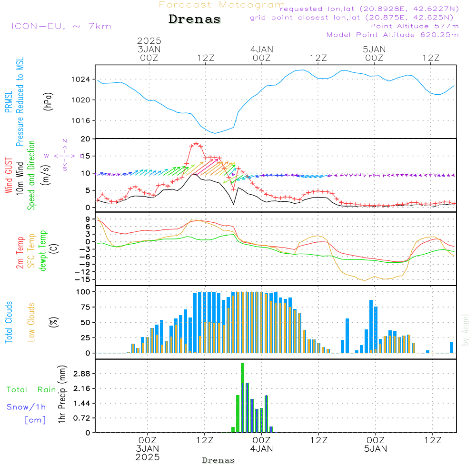
Task: Click the 1016 pressure axis value
Action: coord(81,121)
